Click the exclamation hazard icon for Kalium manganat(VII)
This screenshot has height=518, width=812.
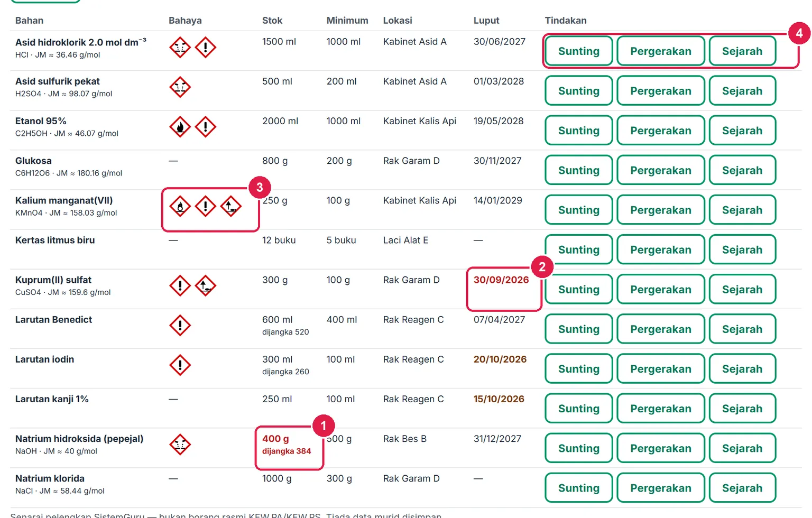coord(205,206)
